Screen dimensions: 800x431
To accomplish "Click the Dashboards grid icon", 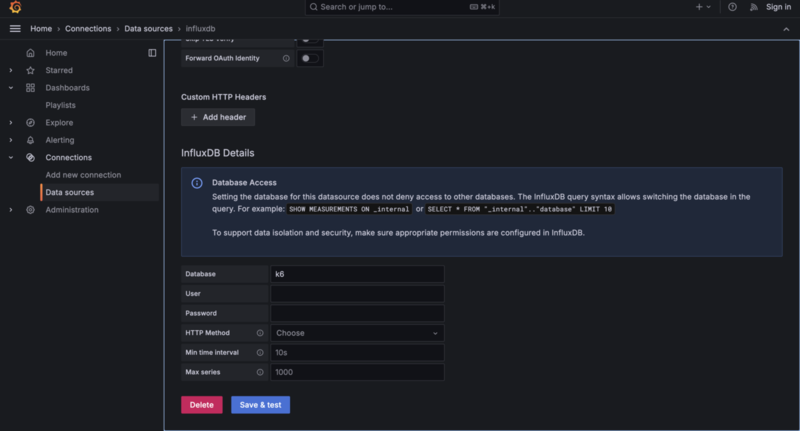I will (31, 88).
